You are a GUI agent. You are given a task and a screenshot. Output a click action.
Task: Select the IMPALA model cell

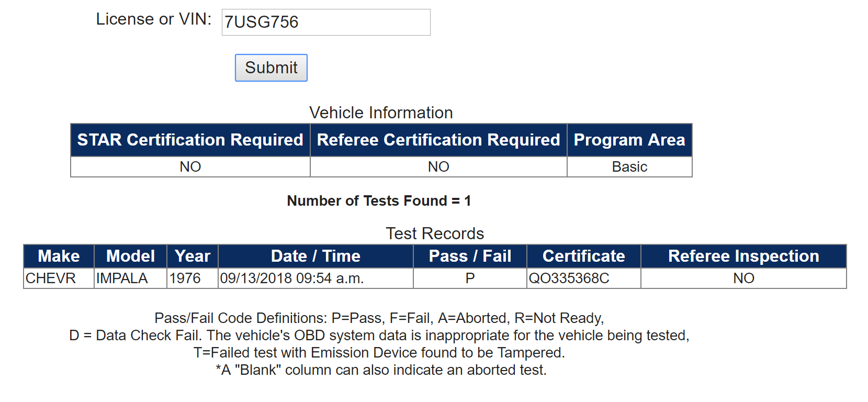point(130,278)
